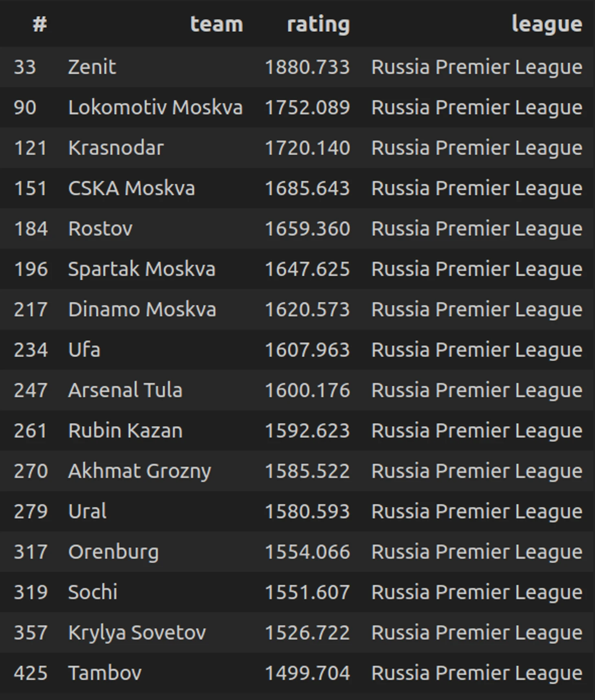Click CSKA Moskva team name
Image resolution: width=595 pixels, height=700 pixels.
pyautogui.click(x=131, y=188)
